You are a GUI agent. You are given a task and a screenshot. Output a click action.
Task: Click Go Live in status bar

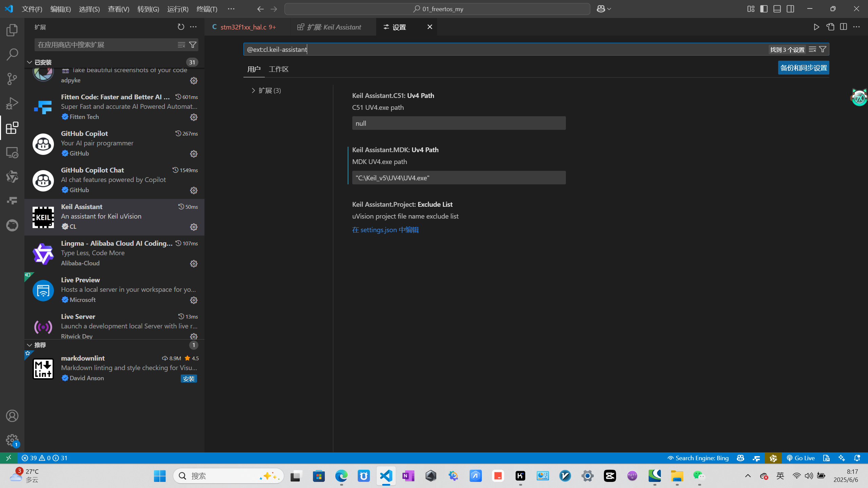coord(801,458)
